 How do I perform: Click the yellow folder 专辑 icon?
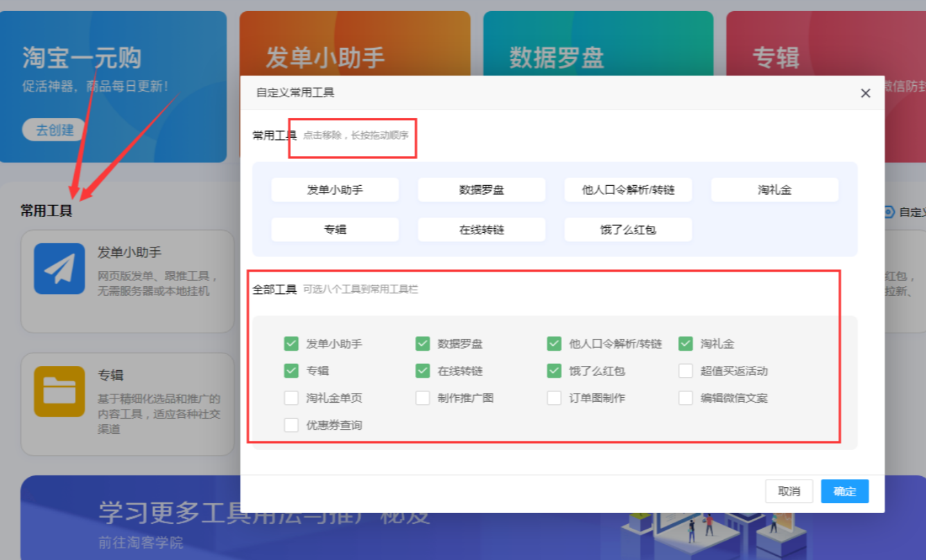(x=60, y=392)
